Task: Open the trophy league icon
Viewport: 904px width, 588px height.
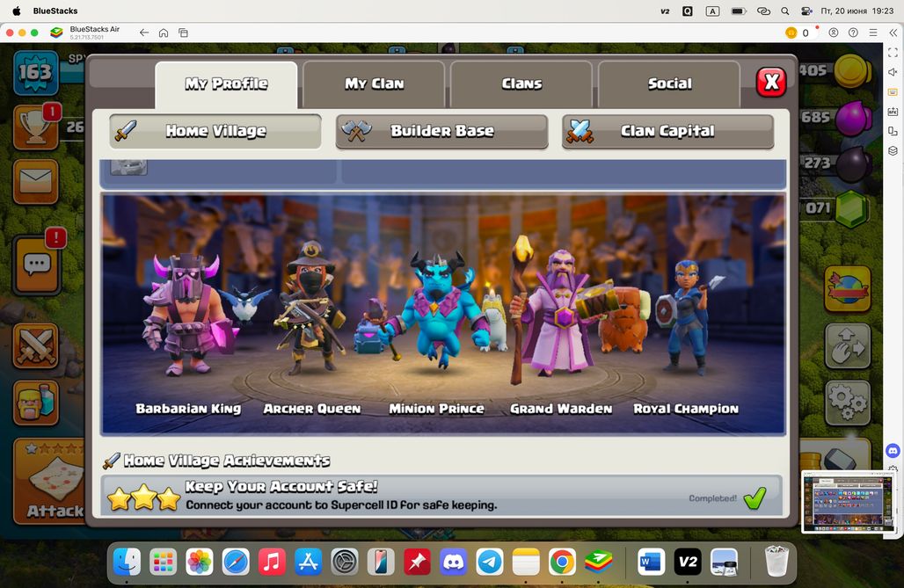Action: pos(36,128)
